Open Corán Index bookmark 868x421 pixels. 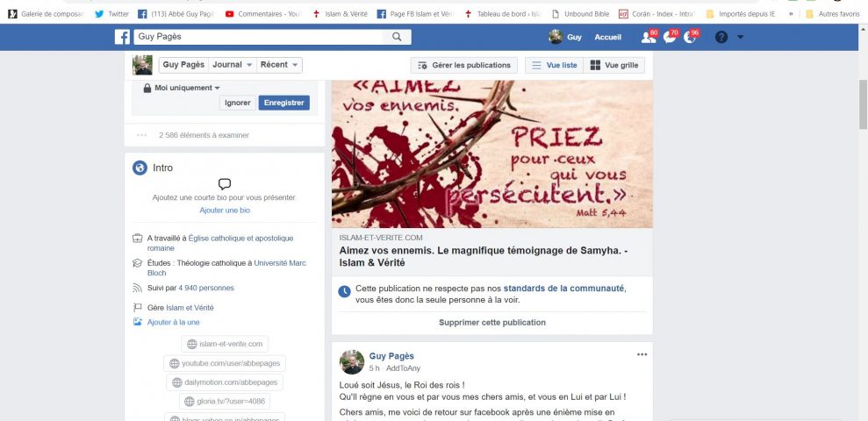coord(657,14)
